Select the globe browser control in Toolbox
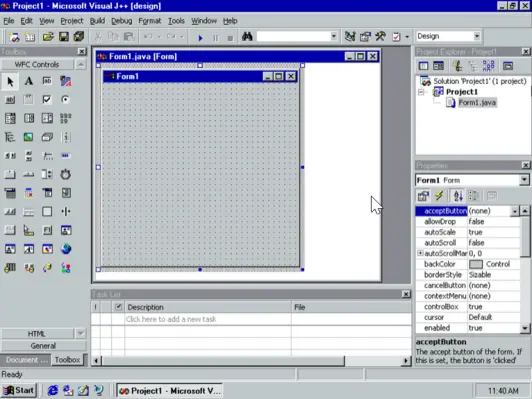Viewport: 532px width, 399px height. coord(66,249)
